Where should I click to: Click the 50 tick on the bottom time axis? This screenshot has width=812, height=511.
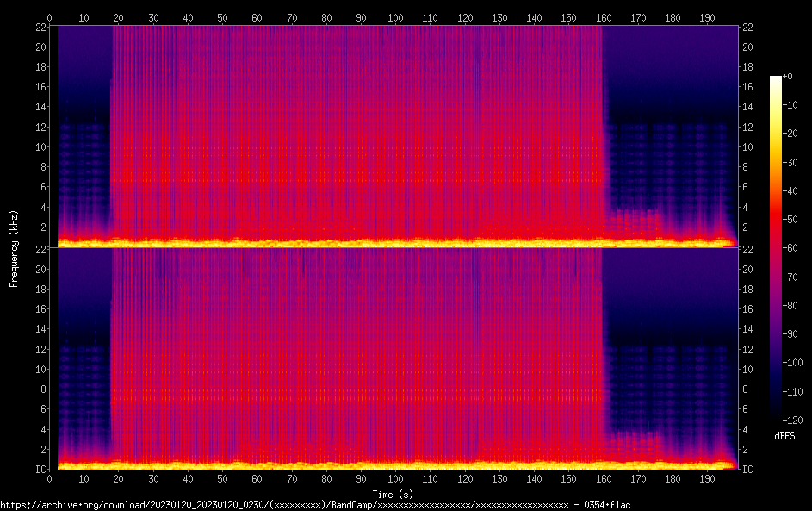point(222,479)
